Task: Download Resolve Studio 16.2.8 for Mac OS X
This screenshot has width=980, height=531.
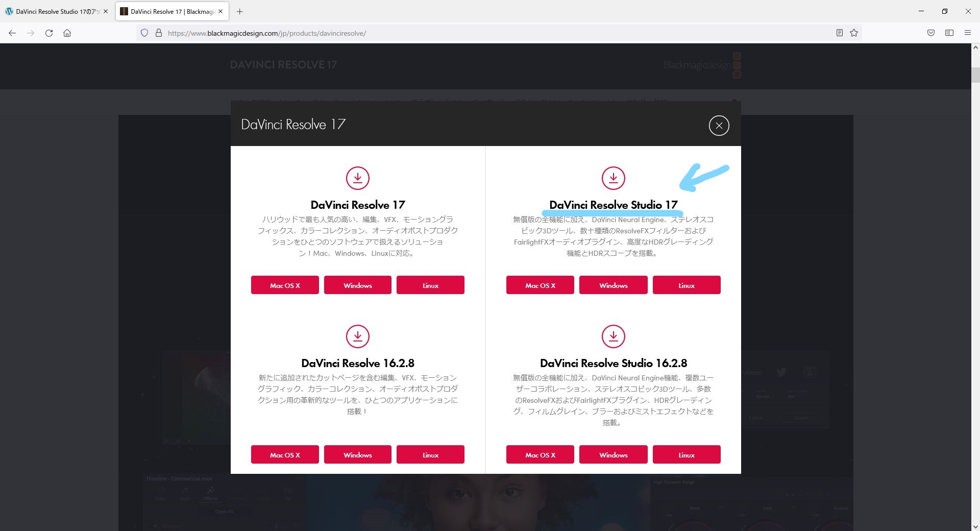Action: click(540, 454)
